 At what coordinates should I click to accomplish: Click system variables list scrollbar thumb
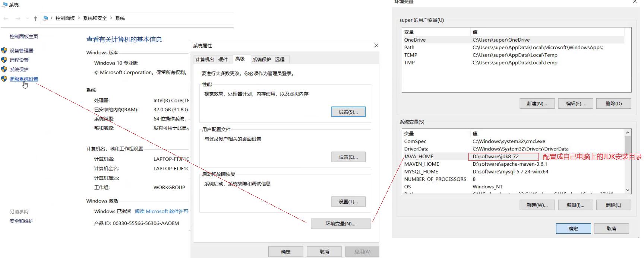[x=628, y=144]
